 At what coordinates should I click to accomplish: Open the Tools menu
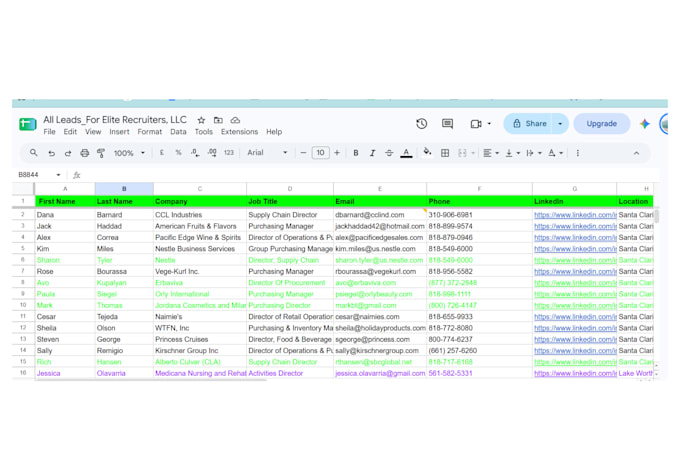point(203,132)
